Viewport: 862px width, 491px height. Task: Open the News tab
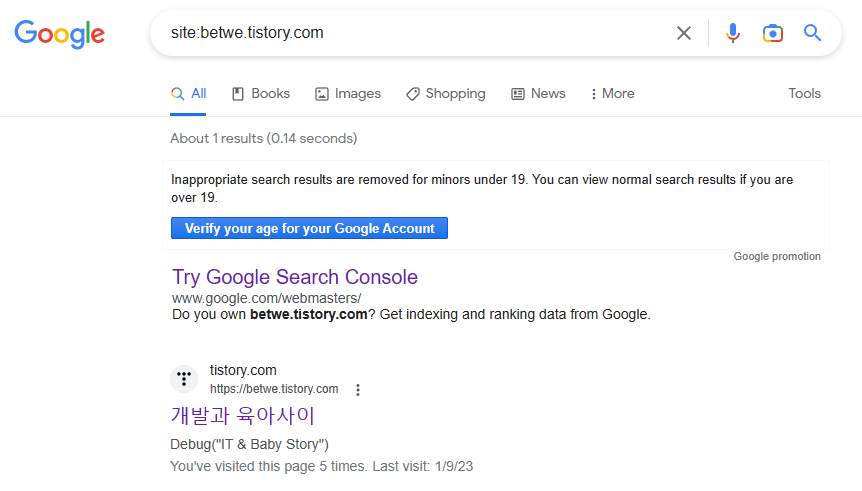point(538,93)
